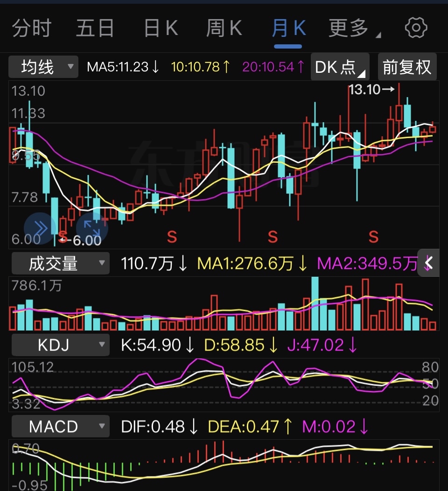Tap the 前复权 adjustment button
The height and width of the screenshot is (491, 448).
(407, 67)
